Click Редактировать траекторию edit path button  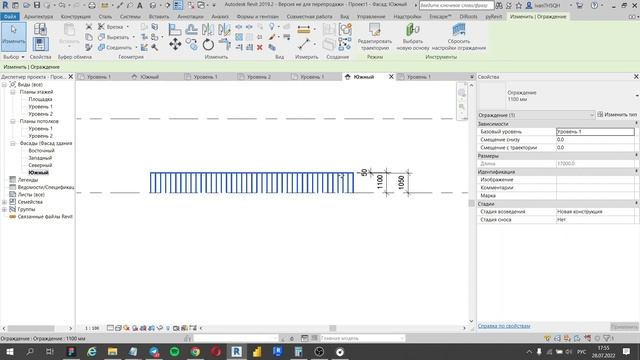[x=375, y=37]
